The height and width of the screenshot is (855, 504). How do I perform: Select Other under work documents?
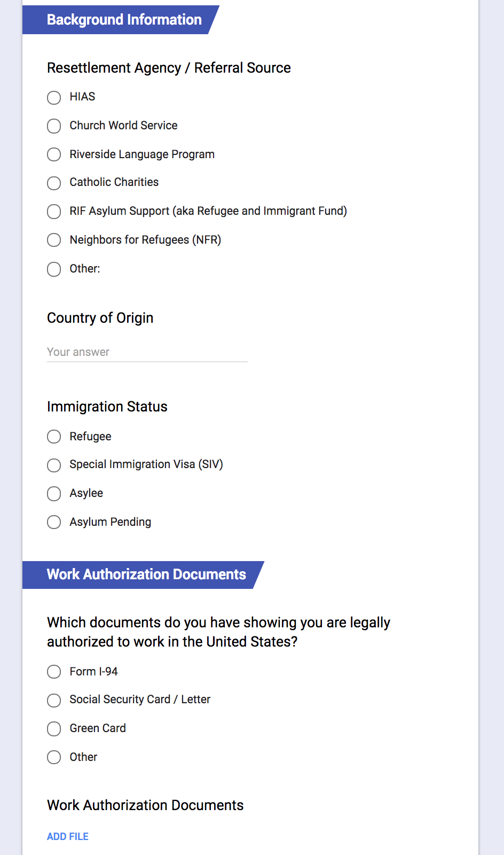click(54, 757)
